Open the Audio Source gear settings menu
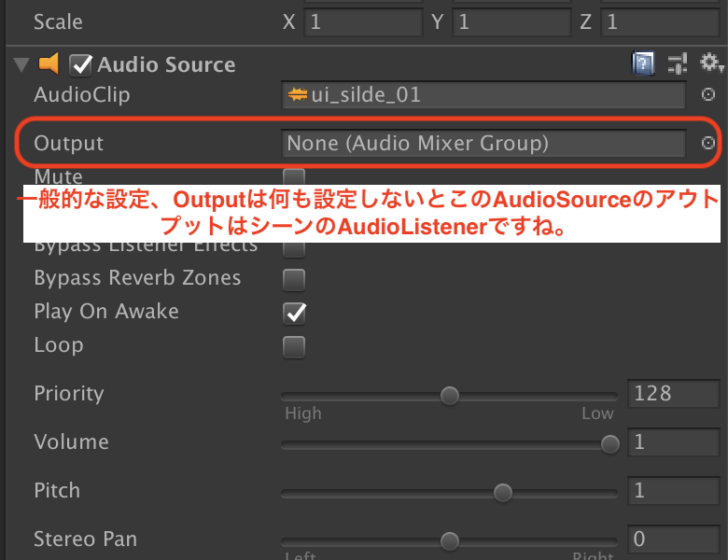This screenshot has height=560, width=728. (x=711, y=63)
